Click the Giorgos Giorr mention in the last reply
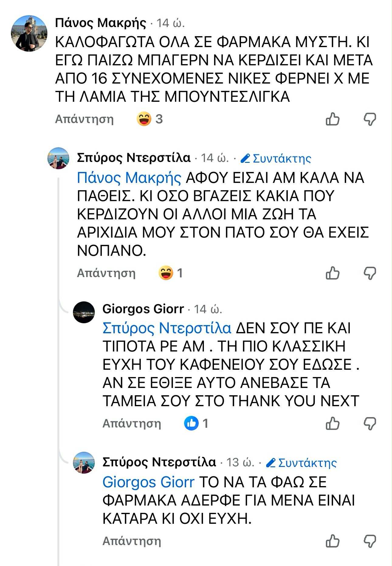The height and width of the screenshot is (566, 392). click(x=148, y=482)
